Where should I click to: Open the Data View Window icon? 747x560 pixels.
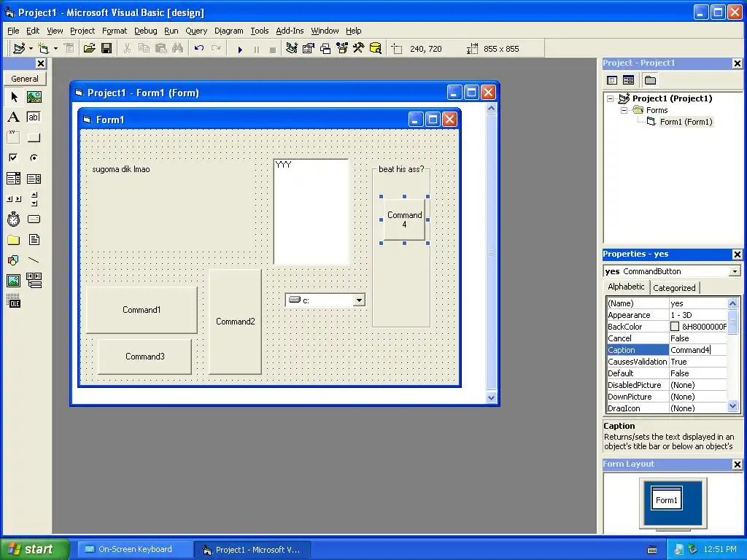(376, 49)
